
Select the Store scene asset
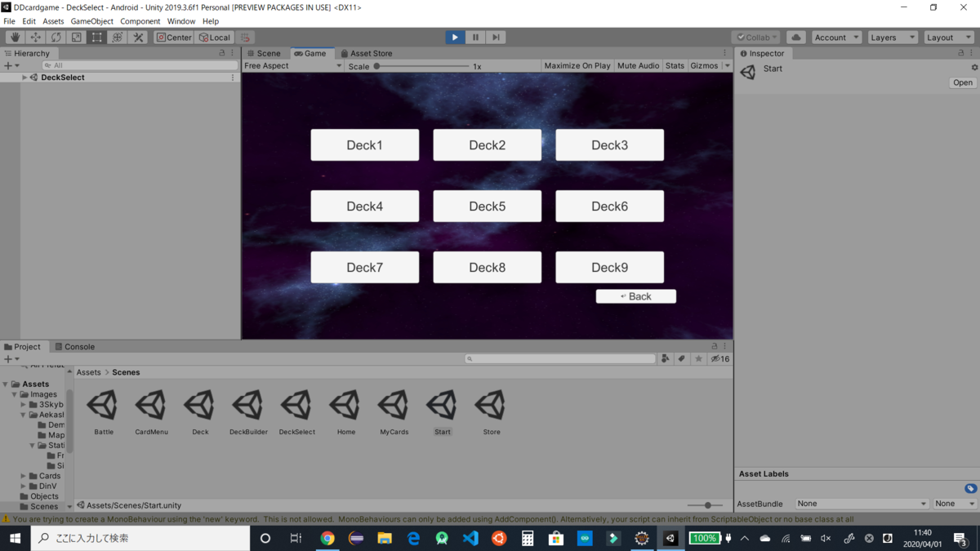pos(491,412)
